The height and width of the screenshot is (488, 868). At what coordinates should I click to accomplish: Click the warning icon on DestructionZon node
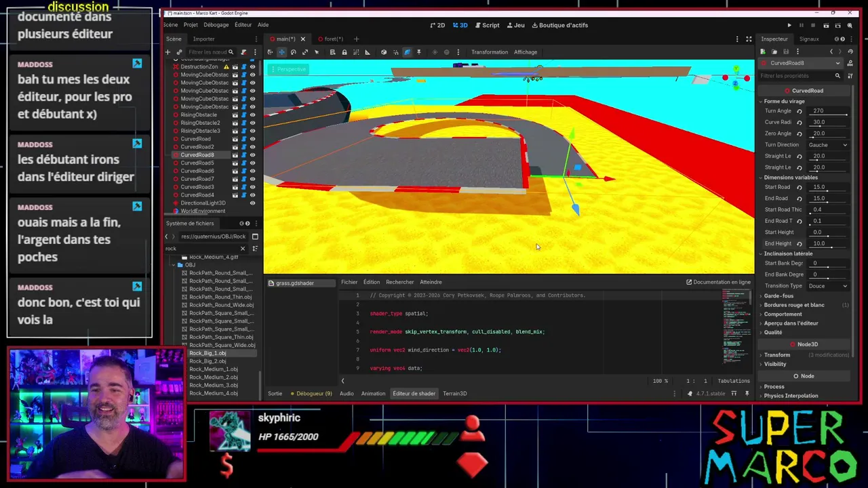[226, 67]
